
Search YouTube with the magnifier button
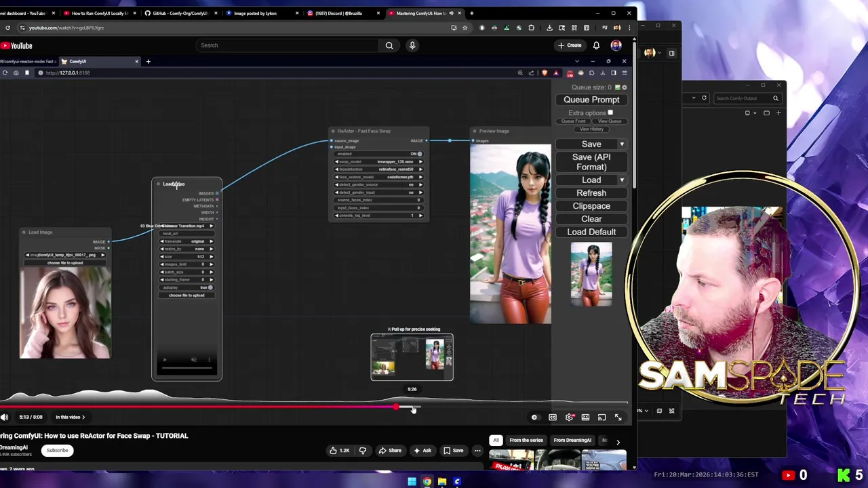click(389, 45)
